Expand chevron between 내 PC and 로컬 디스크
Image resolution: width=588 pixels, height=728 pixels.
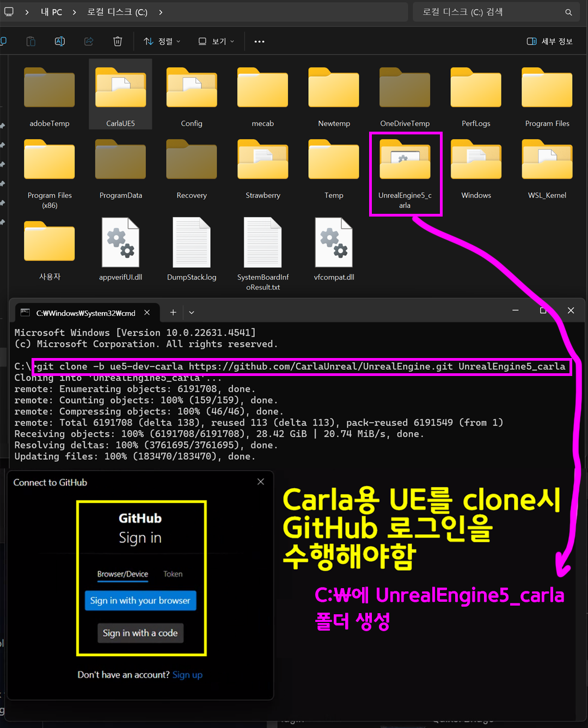[74, 12]
